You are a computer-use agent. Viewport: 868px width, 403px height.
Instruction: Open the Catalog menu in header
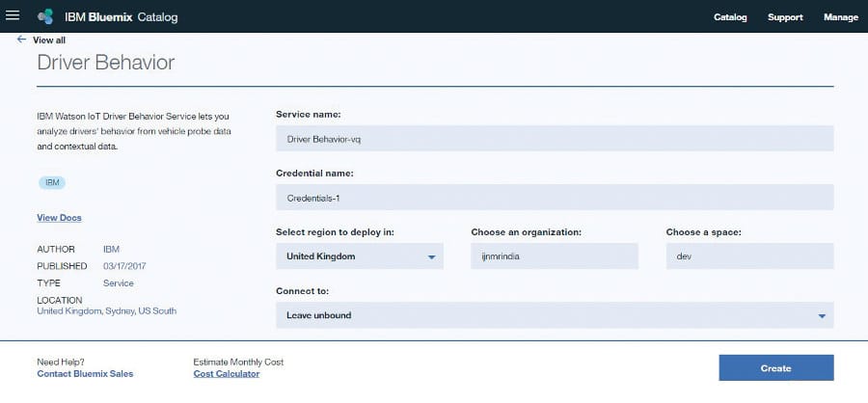point(730,17)
